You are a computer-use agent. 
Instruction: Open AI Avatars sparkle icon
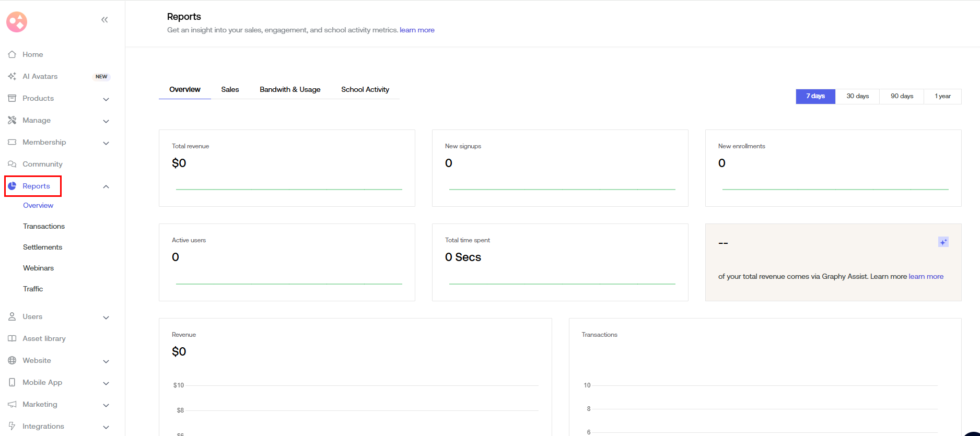pos(12,76)
